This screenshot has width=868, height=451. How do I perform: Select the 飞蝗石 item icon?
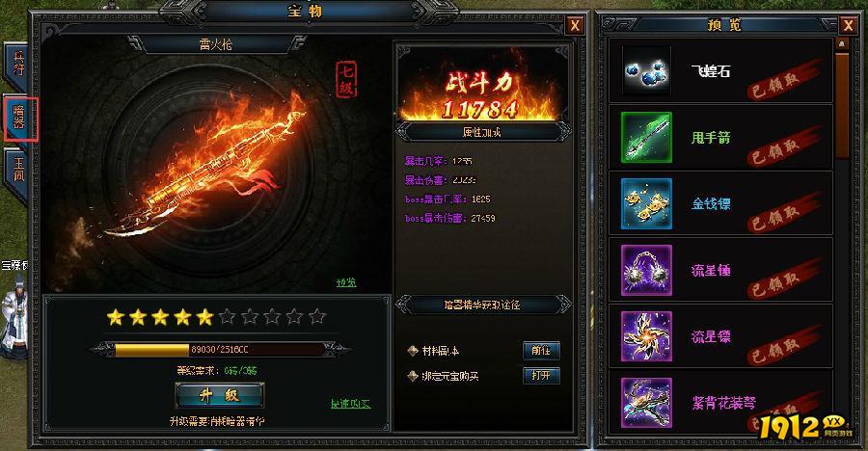tap(646, 71)
